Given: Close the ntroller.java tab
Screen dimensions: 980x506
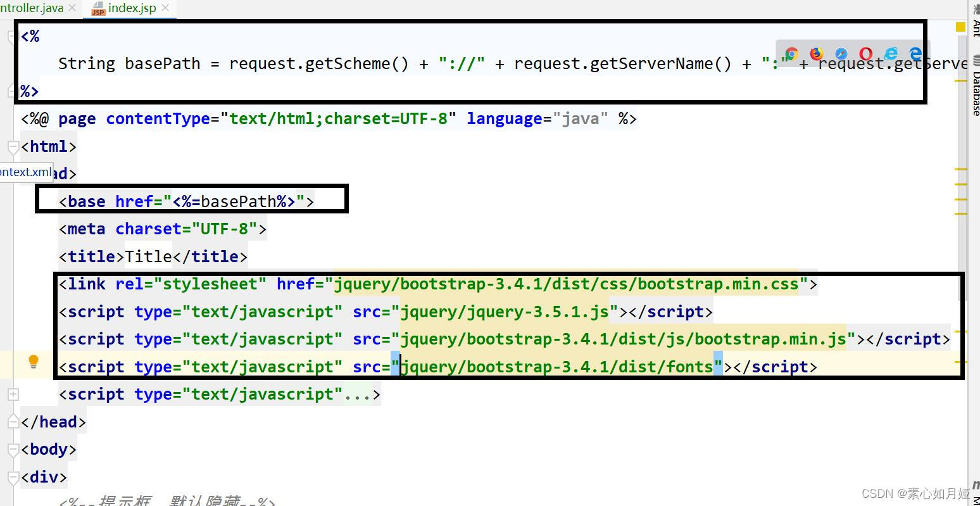Looking at the screenshot, I should point(72,8).
